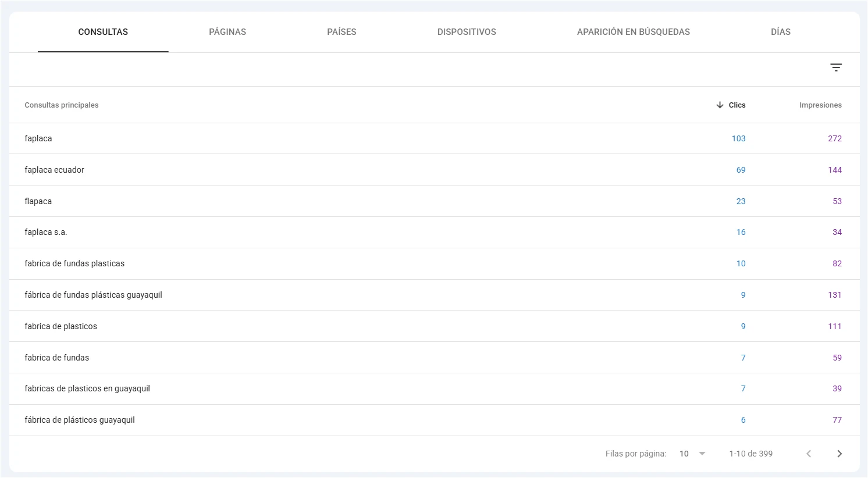Viewport: 868px width, 478px height.
Task: Open the rows per page dropdown
Action: click(692, 454)
